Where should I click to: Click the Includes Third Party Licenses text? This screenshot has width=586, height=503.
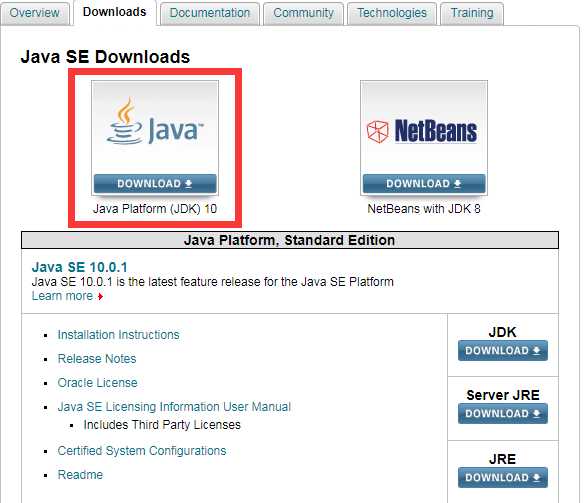pyautogui.click(x=162, y=425)
